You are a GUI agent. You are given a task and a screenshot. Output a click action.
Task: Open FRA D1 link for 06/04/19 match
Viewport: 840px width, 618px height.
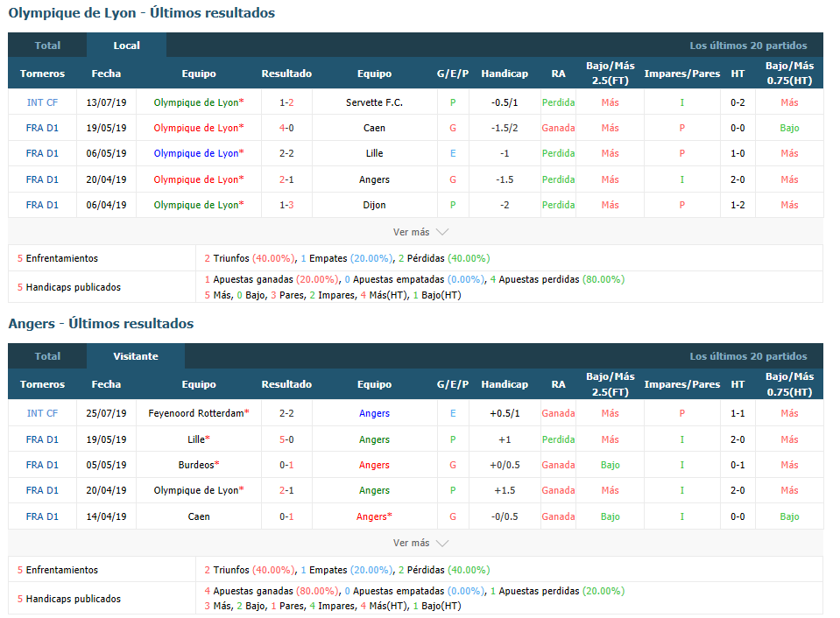pyautogui.click(x=42, y=205)
